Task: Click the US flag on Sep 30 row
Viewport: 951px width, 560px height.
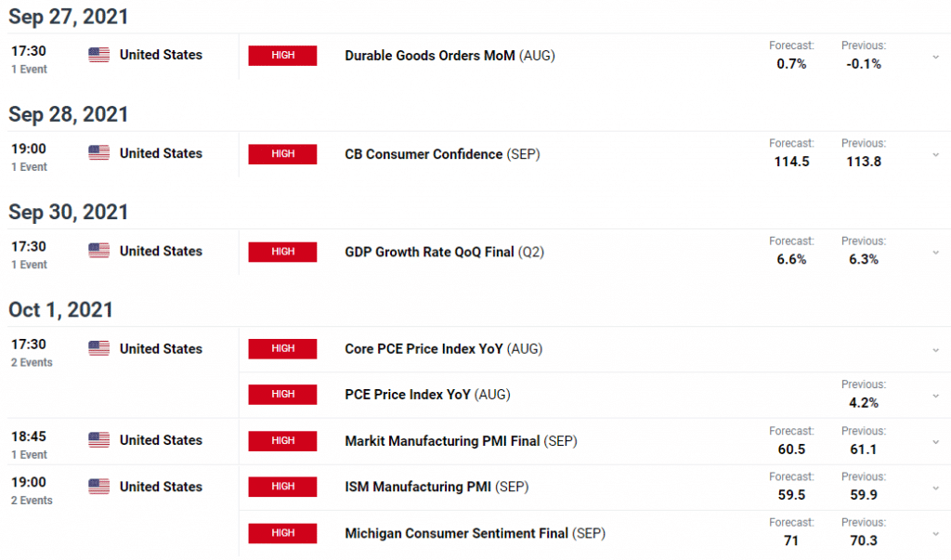Action: (x=98, y=251)
